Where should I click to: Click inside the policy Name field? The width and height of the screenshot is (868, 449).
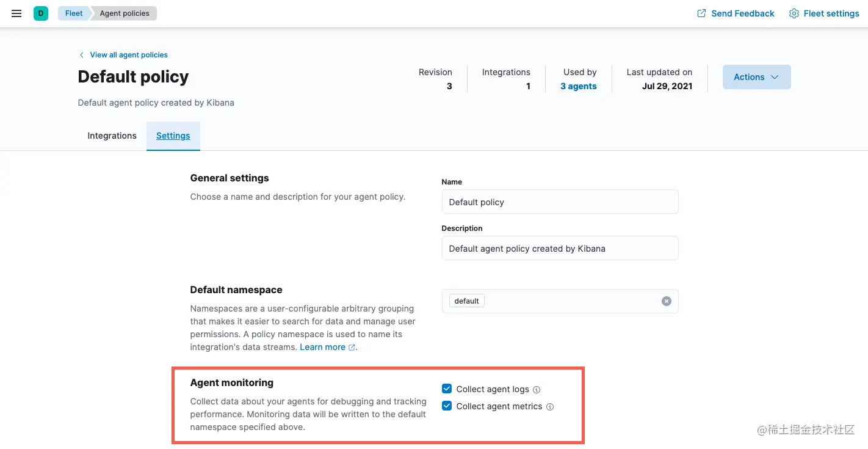pyautogui.click(x=560, y=202)
